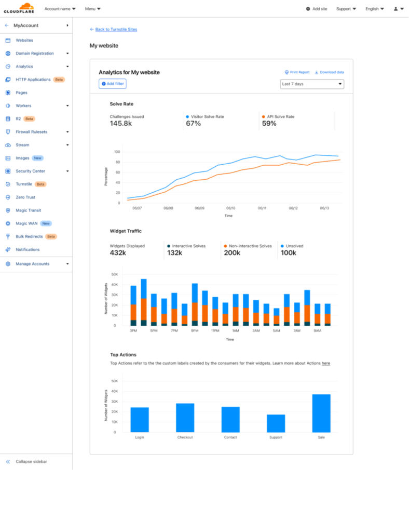Open the user profile icon menu
This screenshot has height=532, width=409.
point(399,9)
